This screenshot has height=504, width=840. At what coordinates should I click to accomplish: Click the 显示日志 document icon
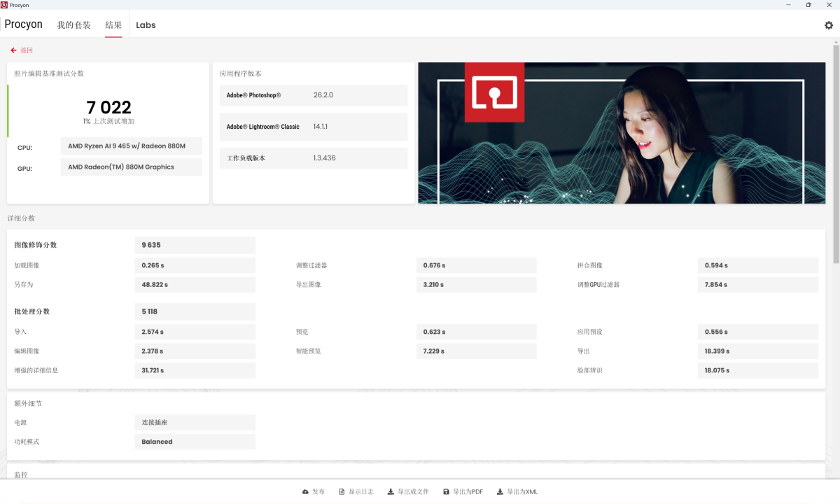[342, 492]
